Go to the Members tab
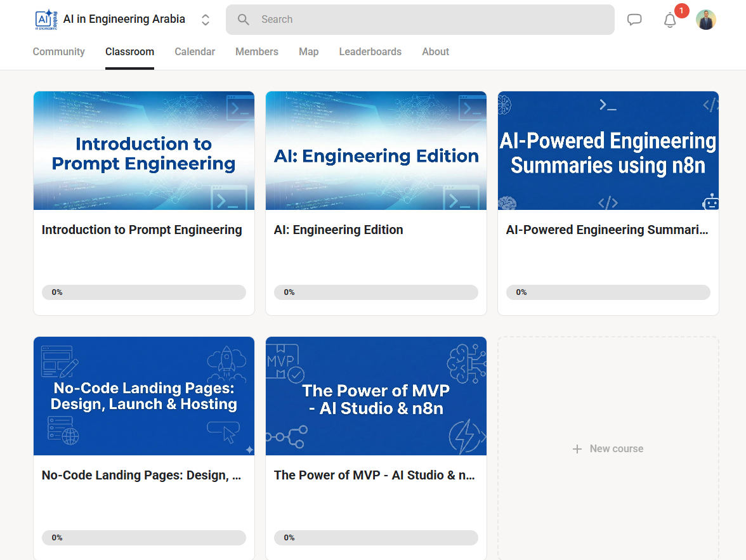 click(x=256, y=52)
